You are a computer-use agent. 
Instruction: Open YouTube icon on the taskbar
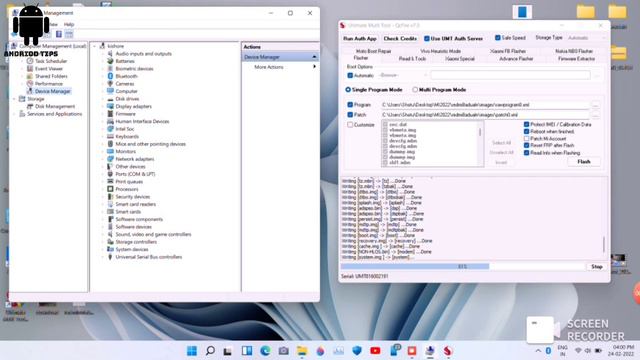(x=375, y=351)
